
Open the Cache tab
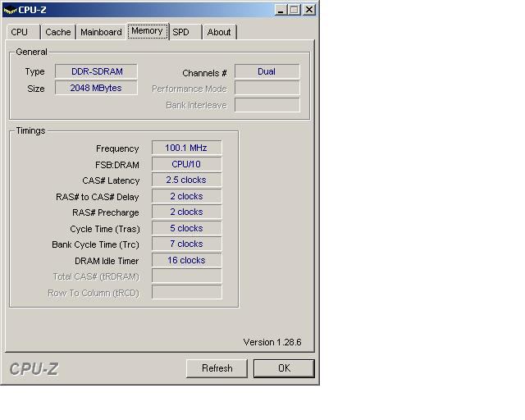(58, 32)
